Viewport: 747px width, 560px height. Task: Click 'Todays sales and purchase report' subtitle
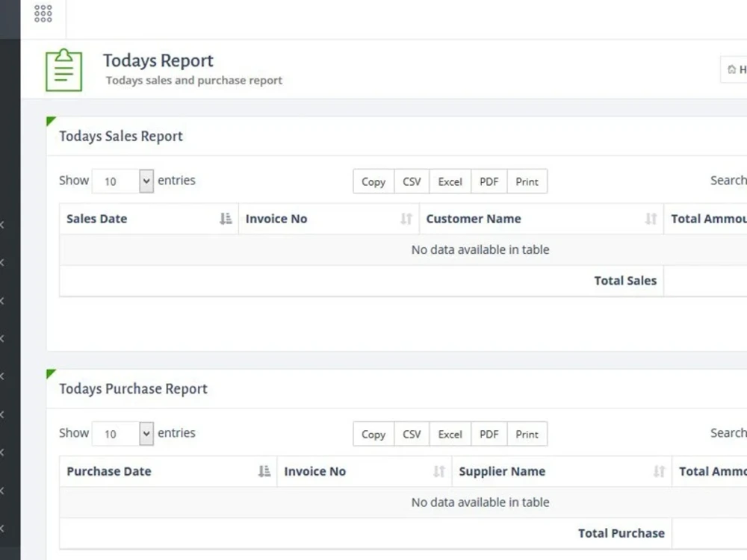pyautogui.click(x=194, y=80)
